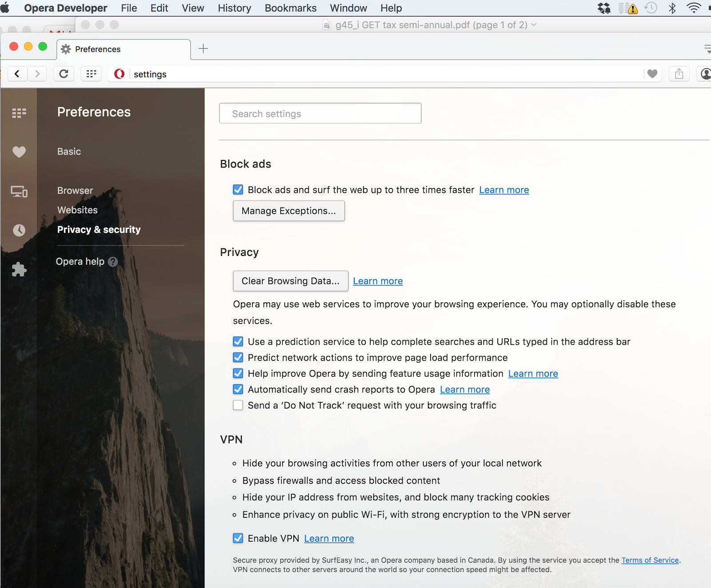Go back with the back arrow
Screen dimensions: 711x588
point(17,74)
